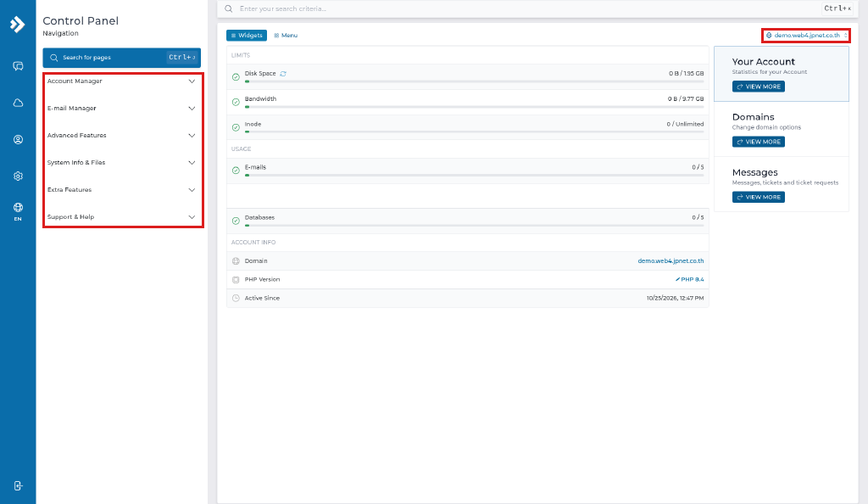Click the Databases usage progress bar
Screen dimensions: 868x504
point(475,226)
